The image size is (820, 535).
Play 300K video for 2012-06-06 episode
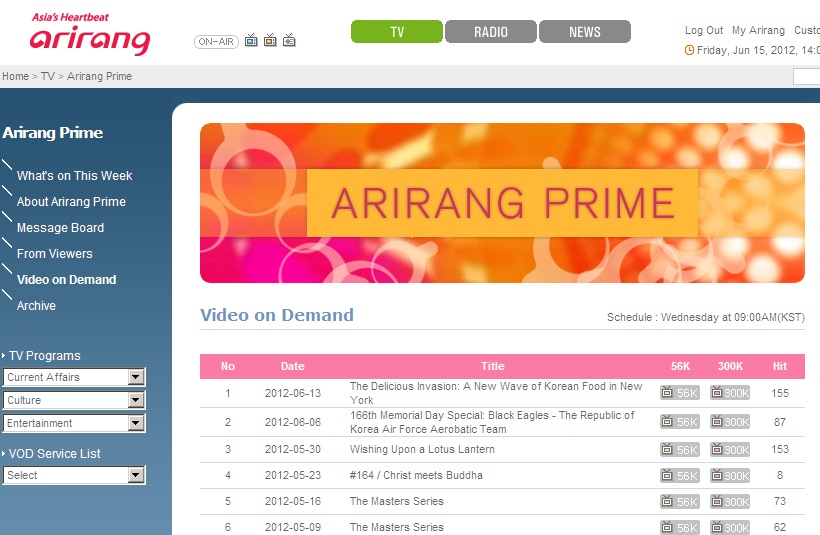730,422
